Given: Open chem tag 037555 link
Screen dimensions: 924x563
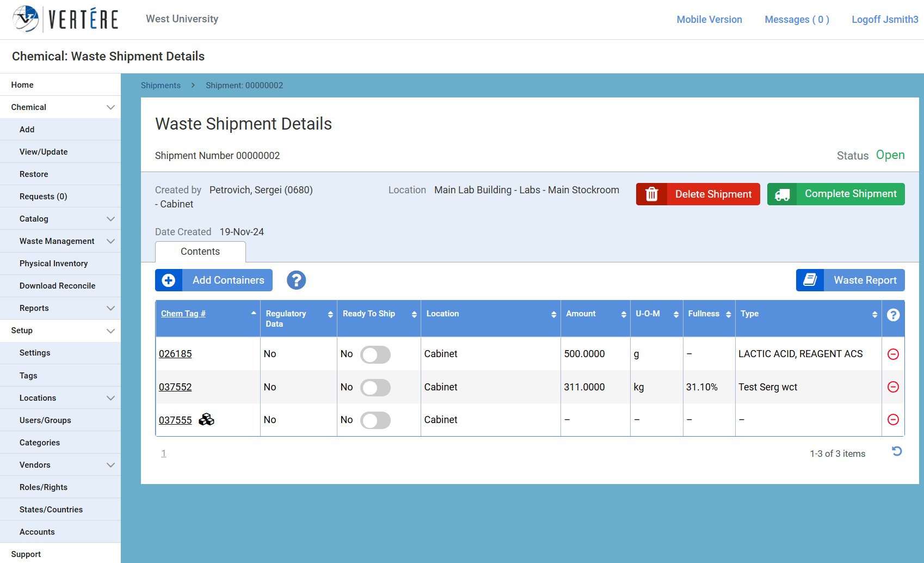Looking at the screenshot, I should point(175,420).
